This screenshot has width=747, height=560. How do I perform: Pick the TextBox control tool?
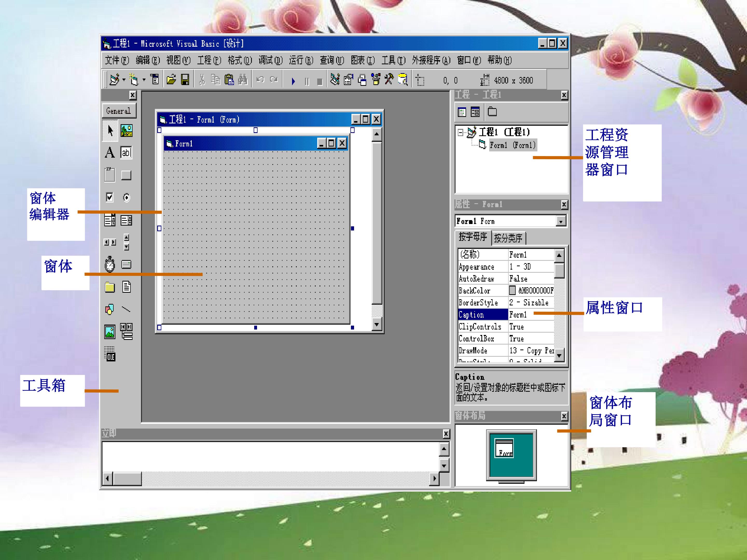coord(126,152)
